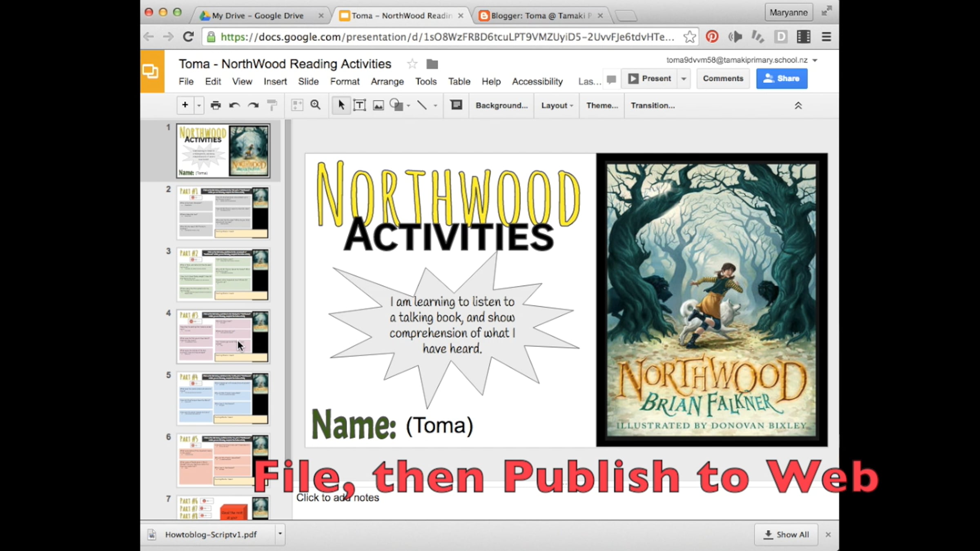The height and width of the screenshot is (551, 980).
Task: Select the line tool
Action: tap(422, 105)
